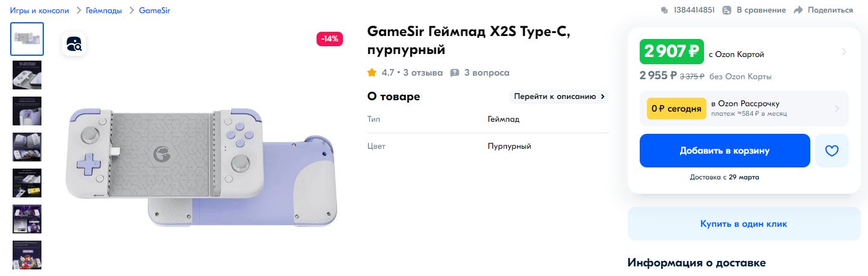Image resolution: width=868 pixels, height=276 pixels.
Task: Go to description via "Перейти к описанию"
Action: pyautogui.click(x=559, y=96)
